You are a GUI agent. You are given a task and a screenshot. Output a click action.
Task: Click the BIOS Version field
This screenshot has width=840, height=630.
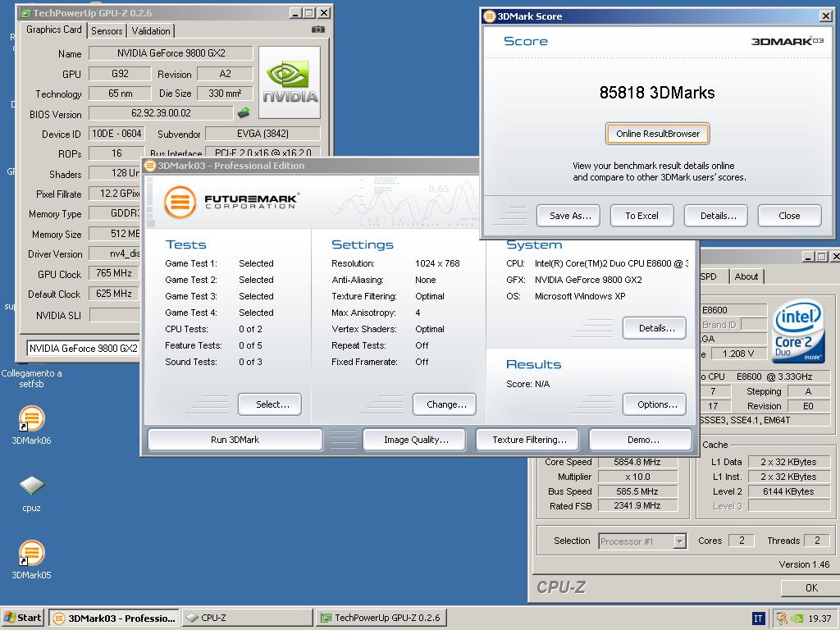point(161,113)
